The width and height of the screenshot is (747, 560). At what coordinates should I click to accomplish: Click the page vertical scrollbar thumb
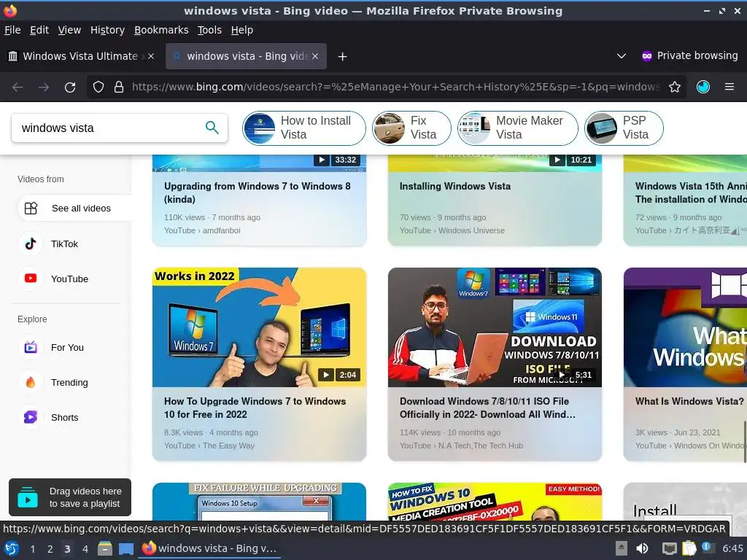(745, 441)
